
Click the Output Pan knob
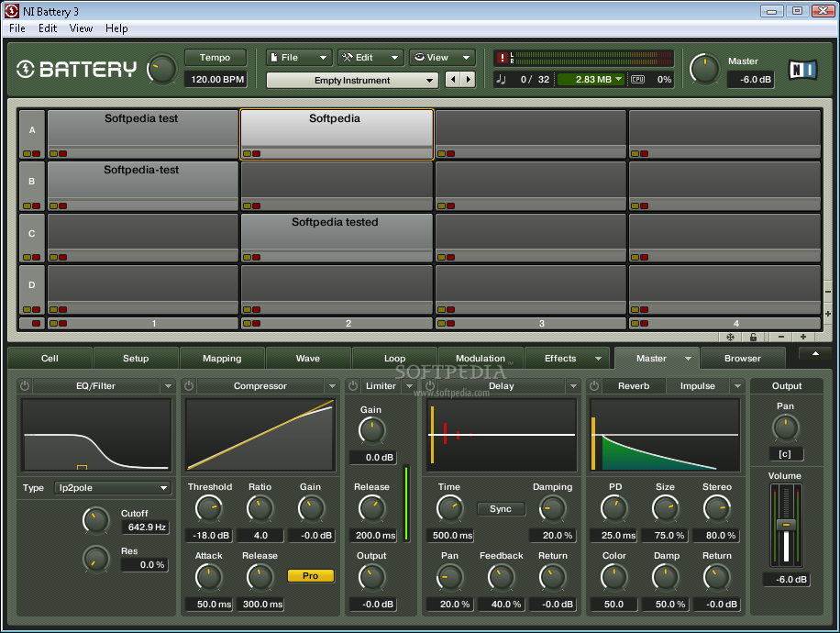785,428
